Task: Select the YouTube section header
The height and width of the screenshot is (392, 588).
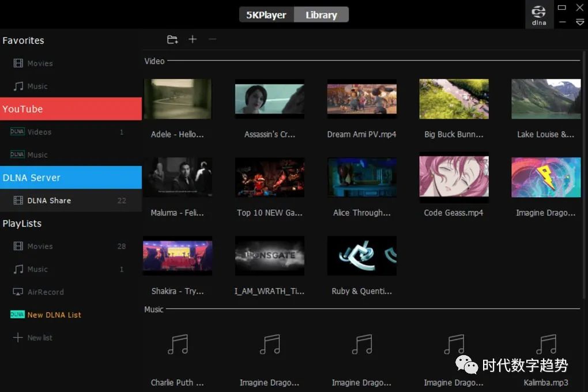Action: pyautogui.click(x=71, y=109)
